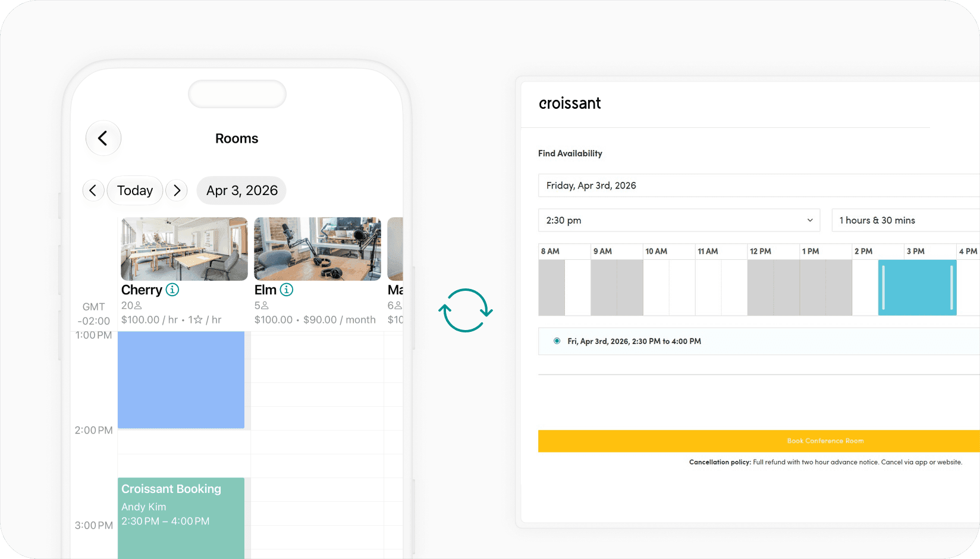980x559 pixels.
Task: Click the GMT -02:00 timezone label
Action: 94,313
